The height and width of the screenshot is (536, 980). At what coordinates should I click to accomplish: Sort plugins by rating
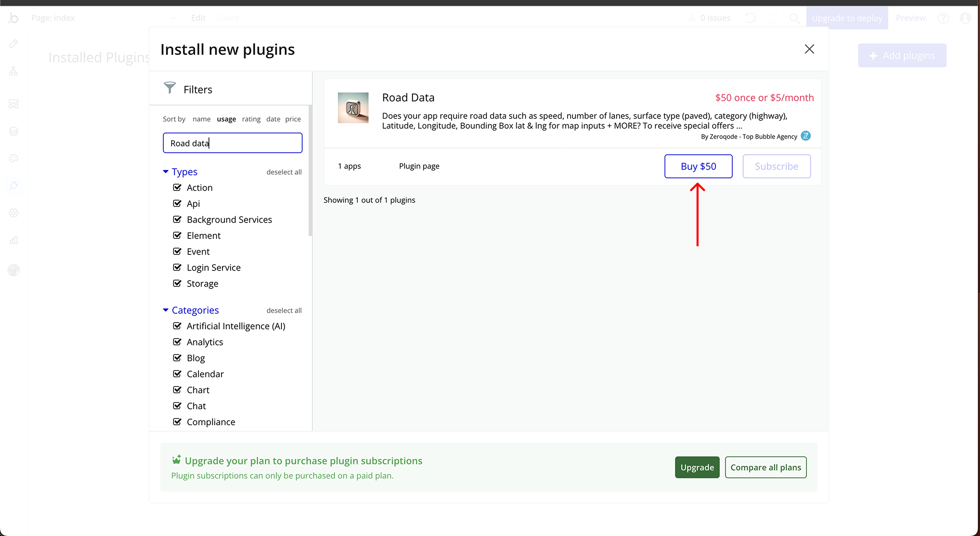click(x=251, y=119)
